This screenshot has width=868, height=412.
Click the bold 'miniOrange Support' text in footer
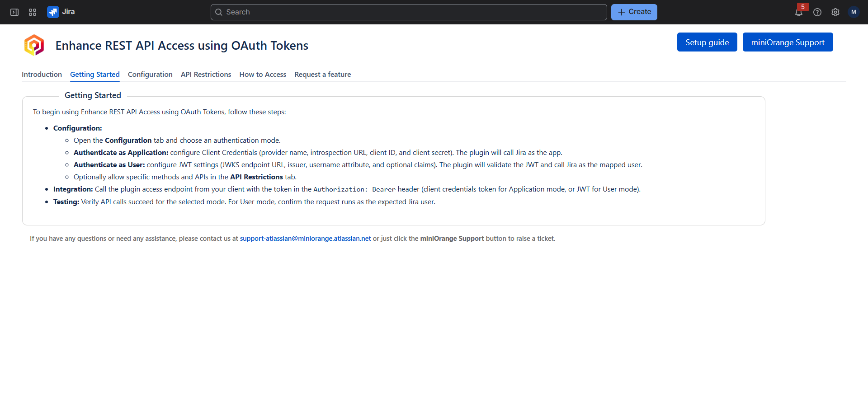[452, 239]
